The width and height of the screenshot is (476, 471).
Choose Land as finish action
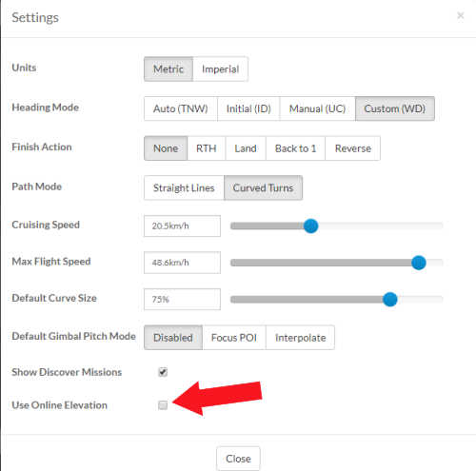(246, 148)
